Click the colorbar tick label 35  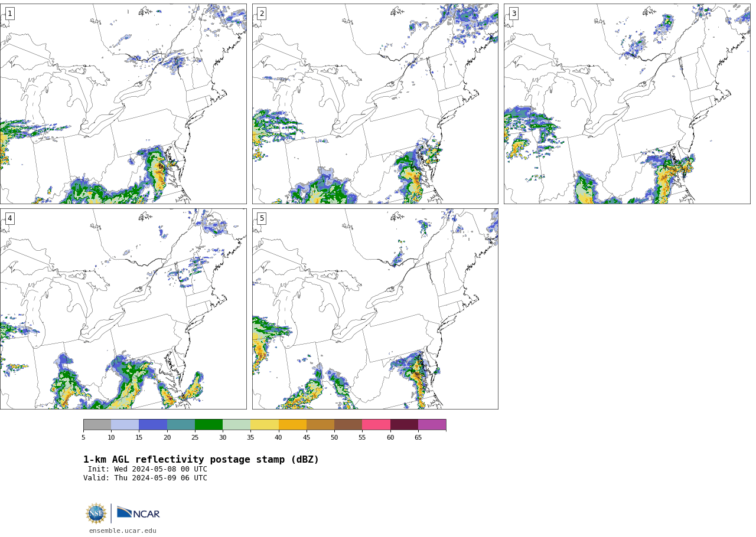(x=250, y=438)
